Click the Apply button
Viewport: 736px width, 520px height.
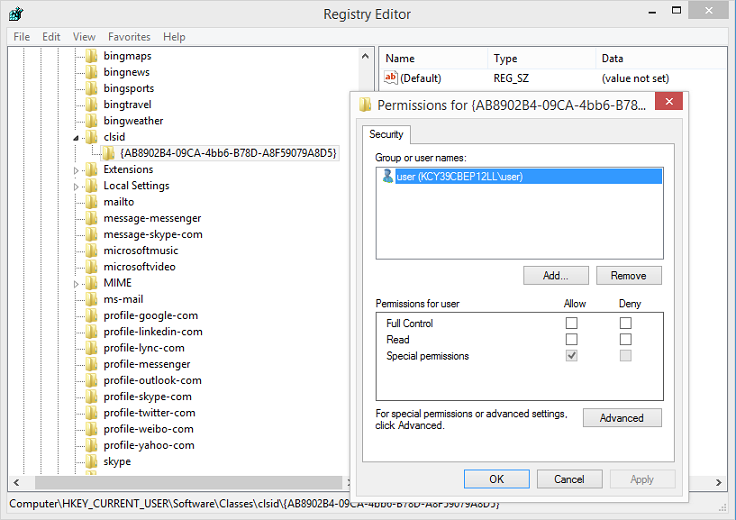642,479
